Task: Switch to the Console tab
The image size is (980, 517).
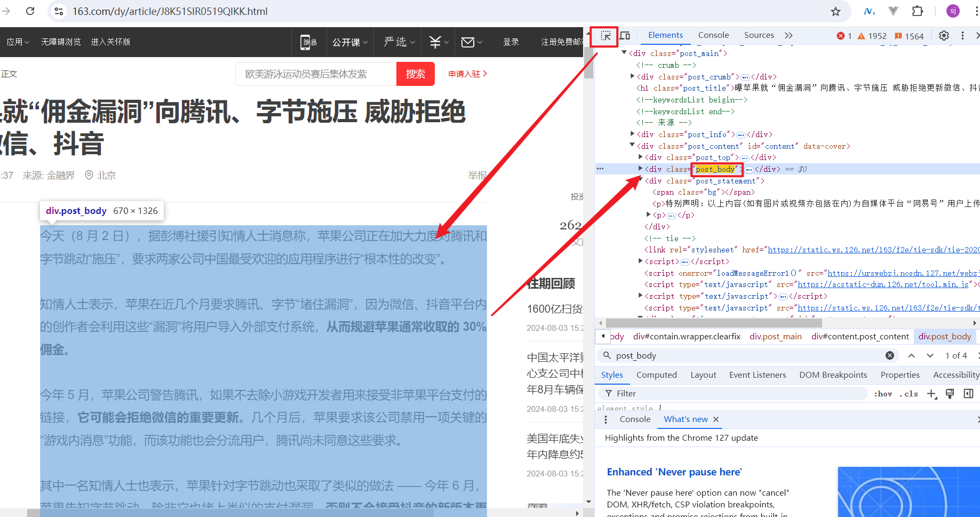Action: [x=713, y=35]
